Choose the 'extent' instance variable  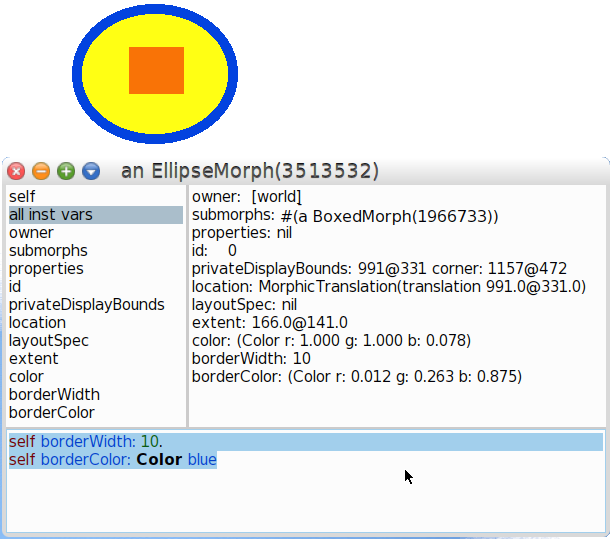click(x=34, y=359)
